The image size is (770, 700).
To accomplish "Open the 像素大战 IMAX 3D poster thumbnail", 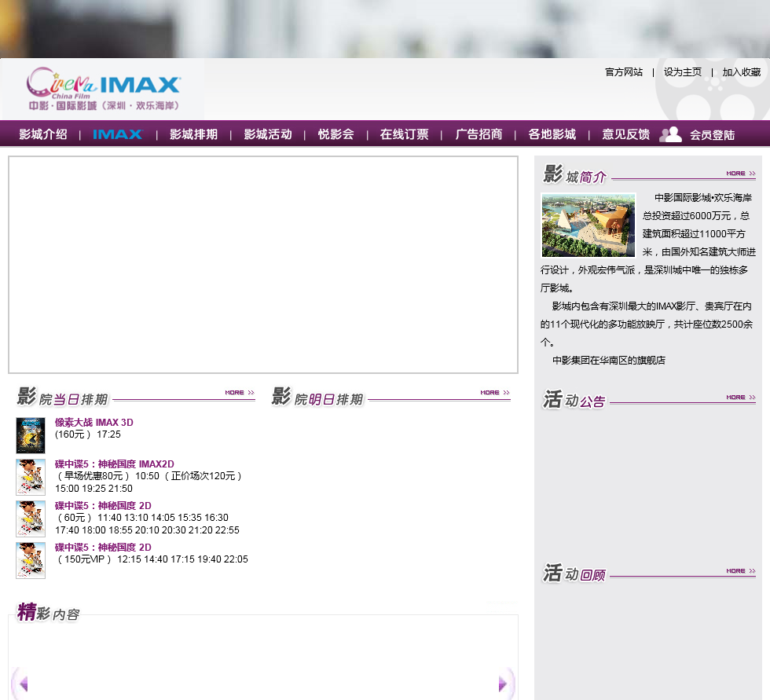I will [31, 435].
